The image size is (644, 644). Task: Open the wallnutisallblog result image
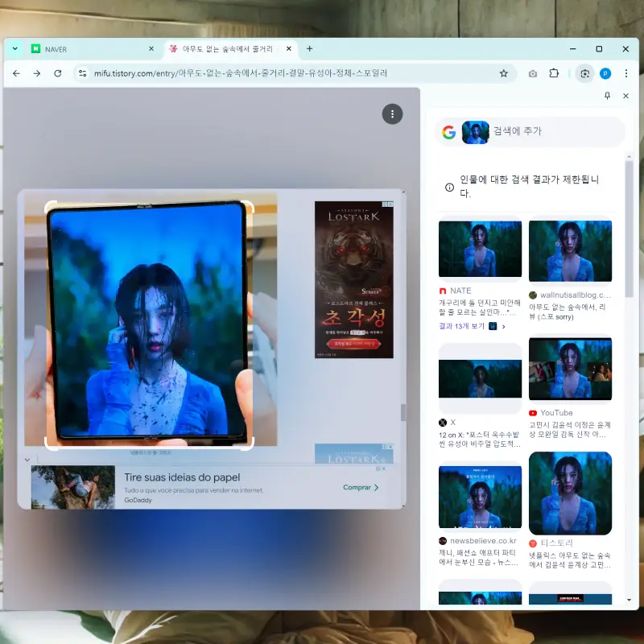(x=570, y=250)
